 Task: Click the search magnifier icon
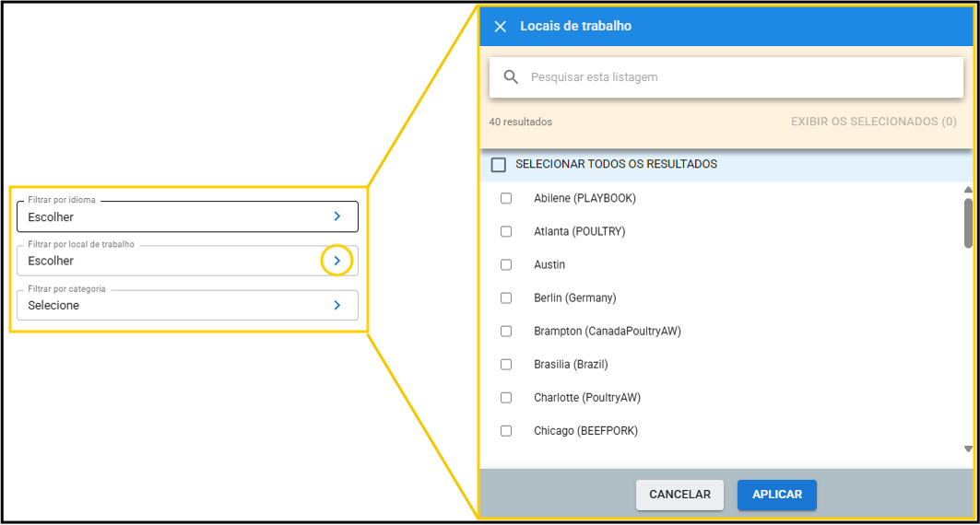(x=511, y=77)
